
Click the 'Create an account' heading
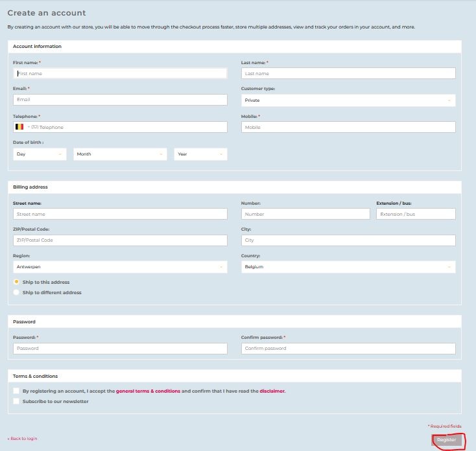click(x=47, y=13)
